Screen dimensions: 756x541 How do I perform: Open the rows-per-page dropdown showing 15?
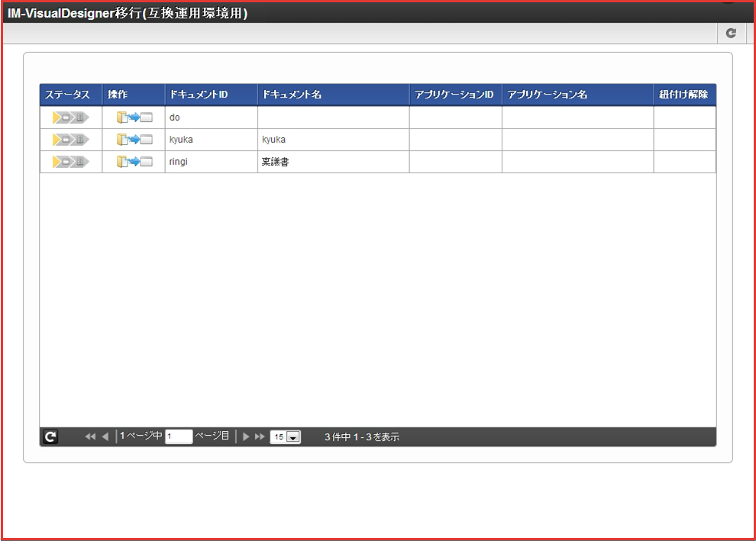286,437
